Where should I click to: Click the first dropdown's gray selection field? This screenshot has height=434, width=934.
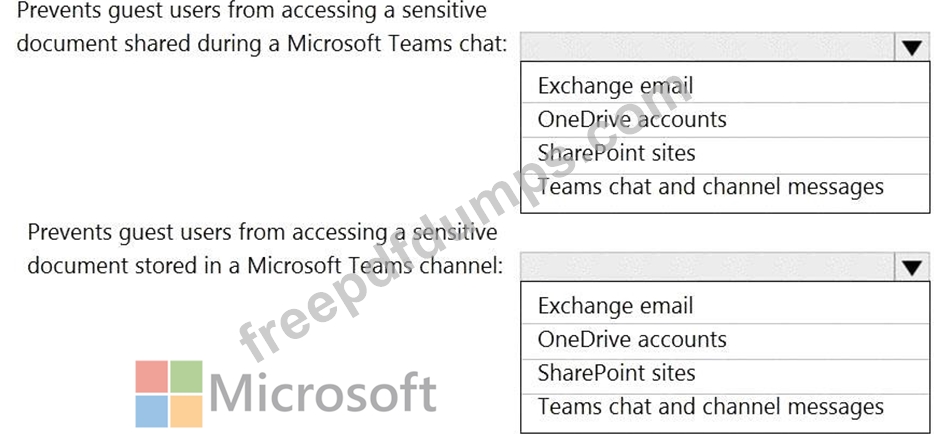point(708,47)
